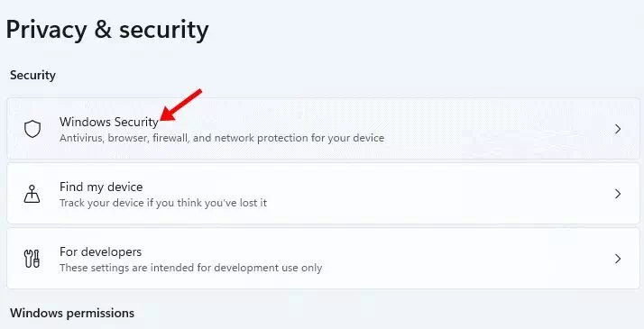This screenshot has width=644, height=329.
Task: Click the word firewall in the Security description
Action: click(x=170, y=138)
